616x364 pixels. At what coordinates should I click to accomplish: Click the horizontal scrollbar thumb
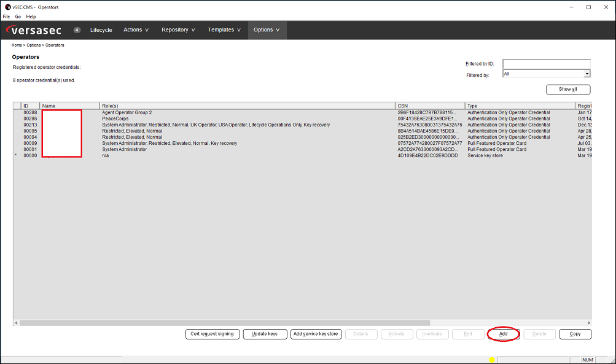pos(225,323)
